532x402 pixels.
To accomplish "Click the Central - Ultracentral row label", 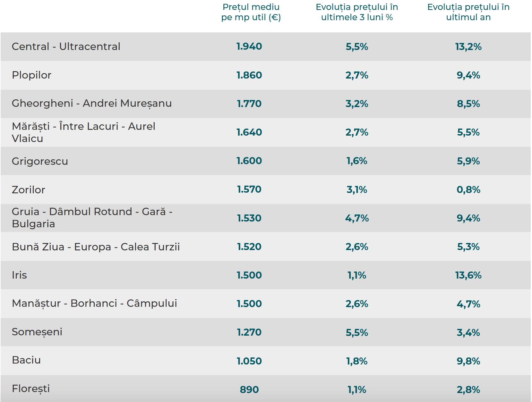I will (x=66, y=46).
